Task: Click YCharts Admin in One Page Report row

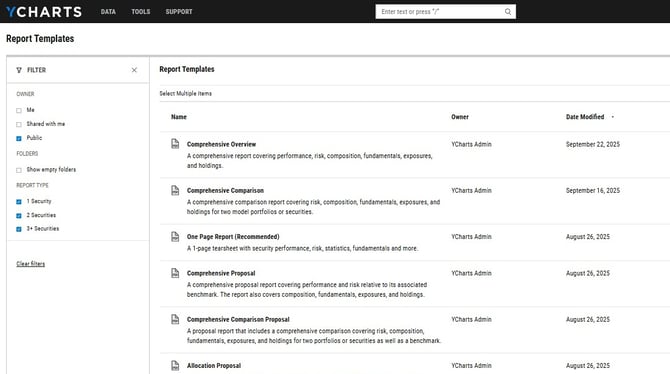Action: (x=471, y=236)
